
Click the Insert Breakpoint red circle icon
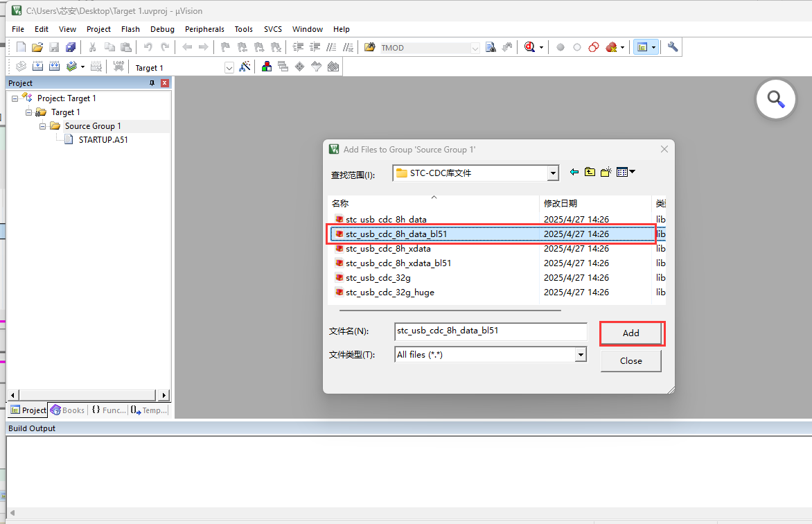click(561, 47)
